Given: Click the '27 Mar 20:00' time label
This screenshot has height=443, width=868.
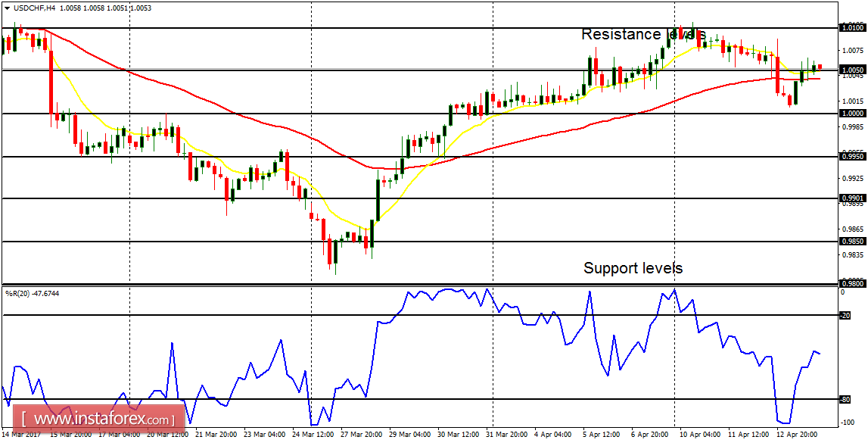Looking at the screenshot, I should pyautogui.click(x=362, y=434).
